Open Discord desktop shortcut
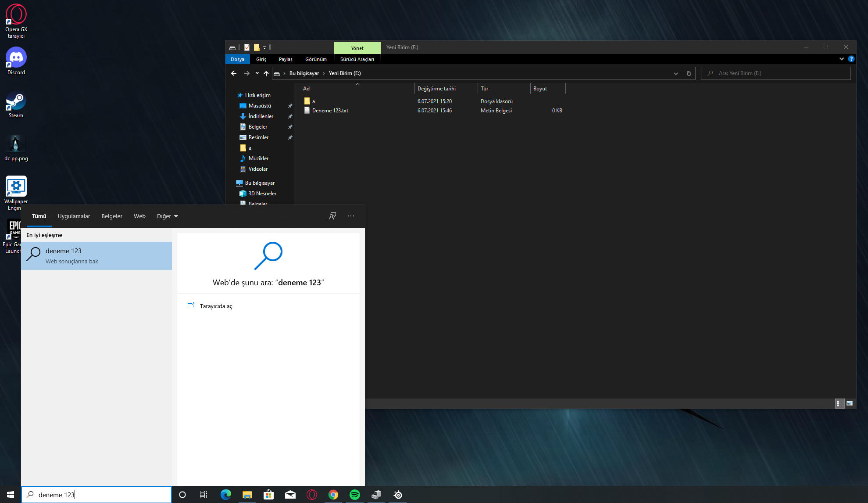868x503 pixels. 16,61
